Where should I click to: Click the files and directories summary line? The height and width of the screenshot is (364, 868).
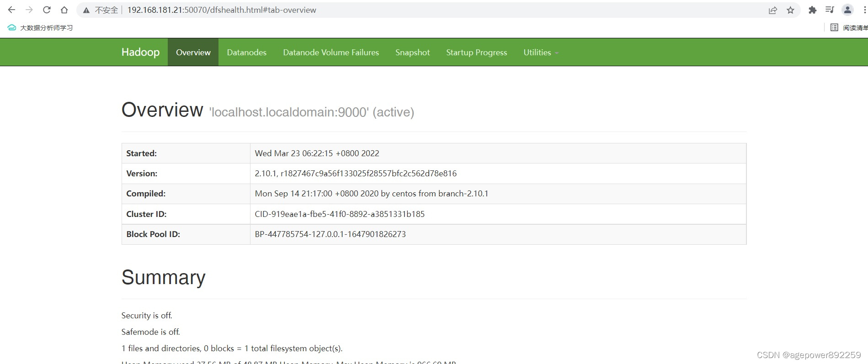point(232,348)
